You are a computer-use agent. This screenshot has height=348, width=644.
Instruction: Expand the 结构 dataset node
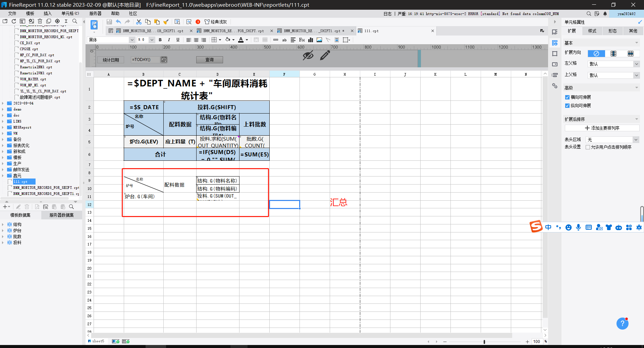pos(3,225)
